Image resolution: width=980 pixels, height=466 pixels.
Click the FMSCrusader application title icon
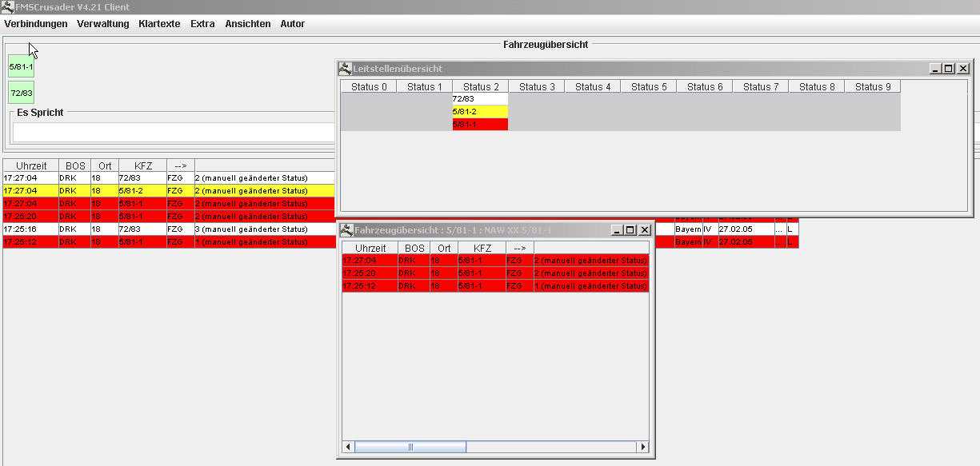7,7
